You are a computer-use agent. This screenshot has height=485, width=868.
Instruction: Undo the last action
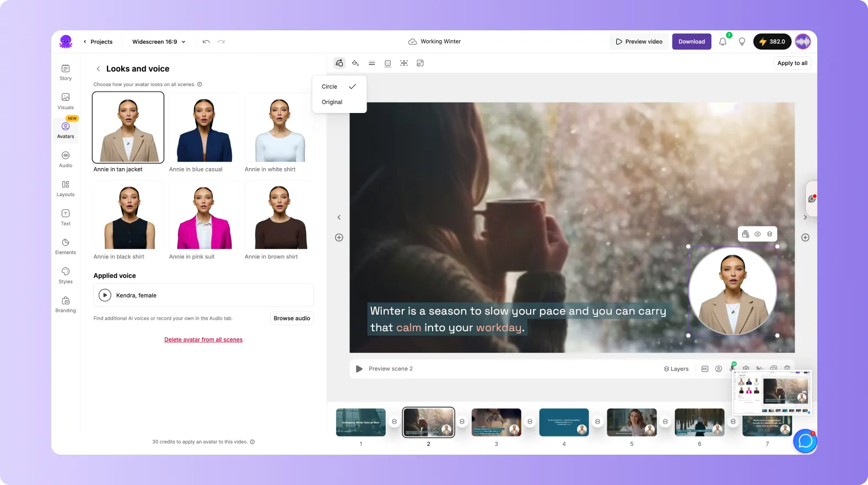click(206, 42)
